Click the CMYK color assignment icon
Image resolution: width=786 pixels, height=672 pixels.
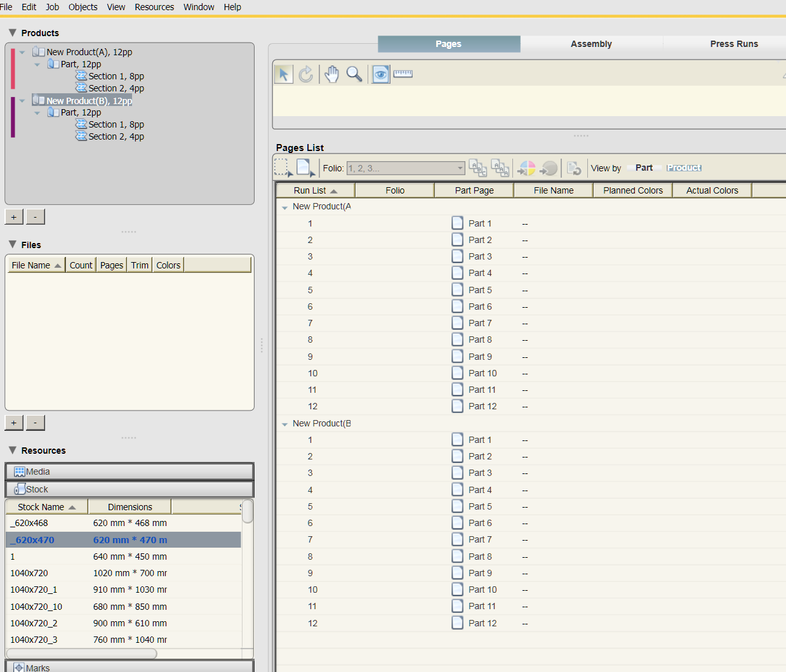(527, 168)
